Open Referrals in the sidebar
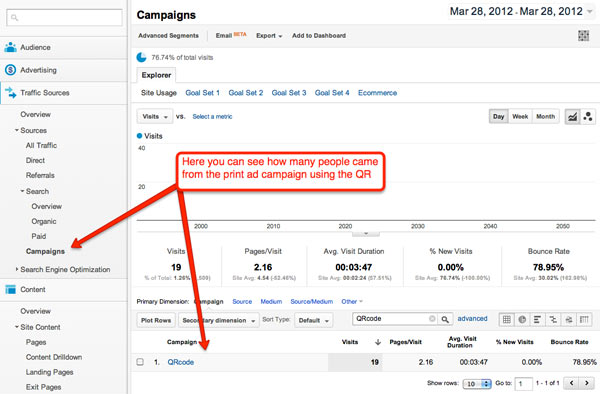This screenshot has height=394, width=600. 40,175
